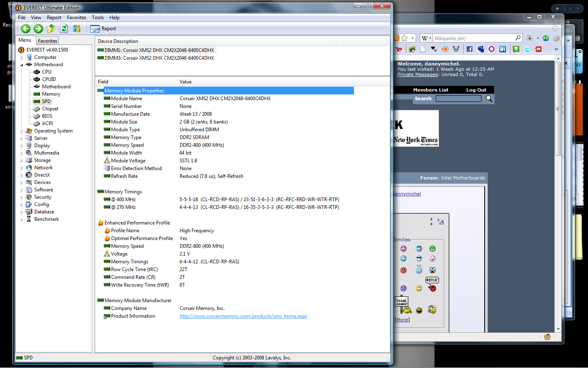Open the Tools menu
The image size is (588, 368).
pyautogui.click(x=98, y=18)
